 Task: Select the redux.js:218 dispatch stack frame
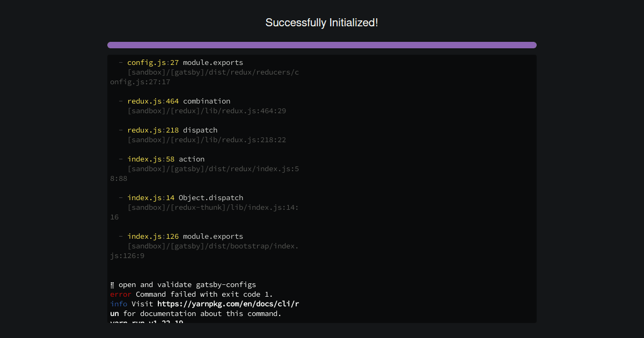tap(172, 130)
